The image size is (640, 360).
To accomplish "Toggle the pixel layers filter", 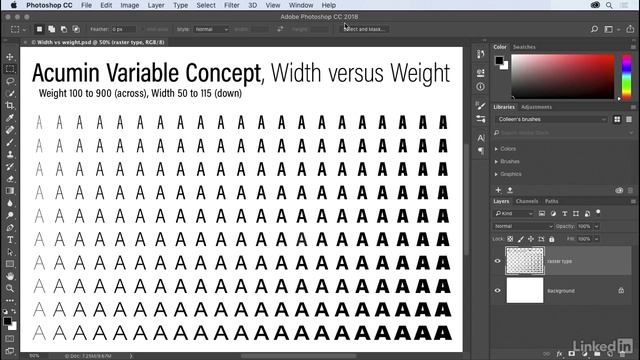I will click(x=542, y=213).
